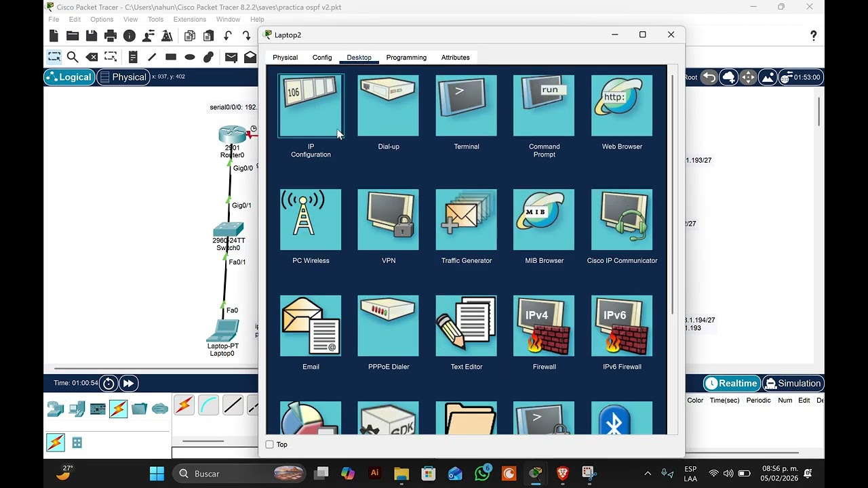Switch to Simulation mode
This screenshot has height=488, width=868.
793,384
